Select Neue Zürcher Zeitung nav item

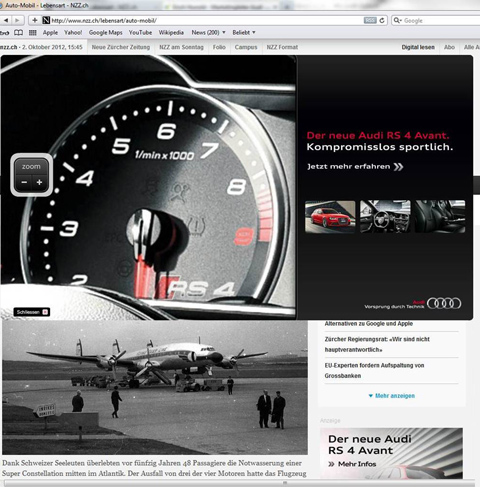click(x=121, y=47)
